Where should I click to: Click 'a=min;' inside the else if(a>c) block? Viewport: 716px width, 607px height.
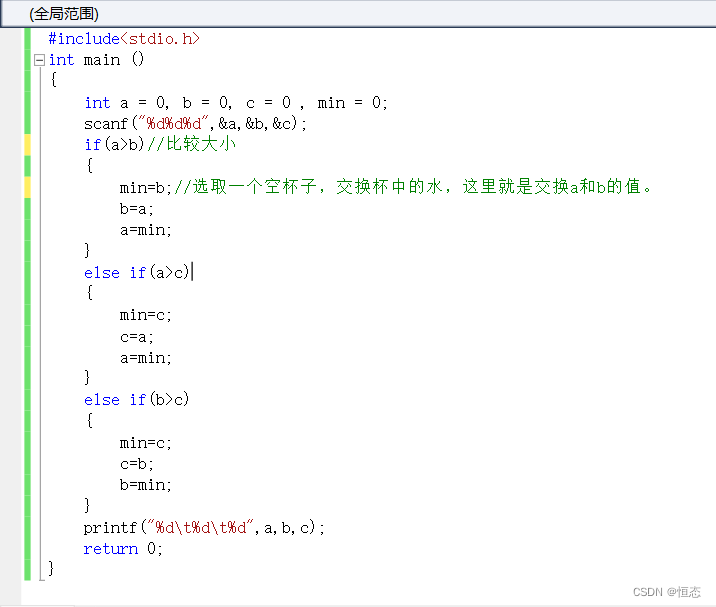(146, 358)
